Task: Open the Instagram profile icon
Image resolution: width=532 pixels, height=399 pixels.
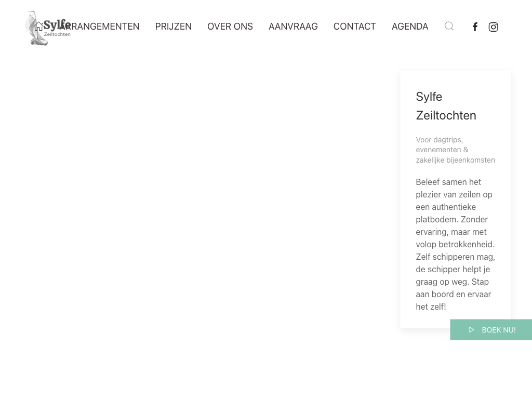Action: click(x=494, y=27)
